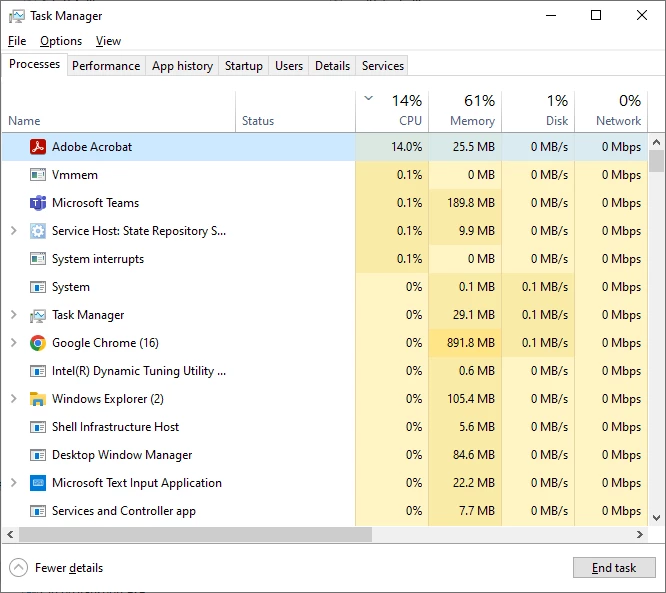Select the Adobe Acrobat process name
Image resolution: width=666 pixels, height=593 pixels.
(x=92, y=147)
